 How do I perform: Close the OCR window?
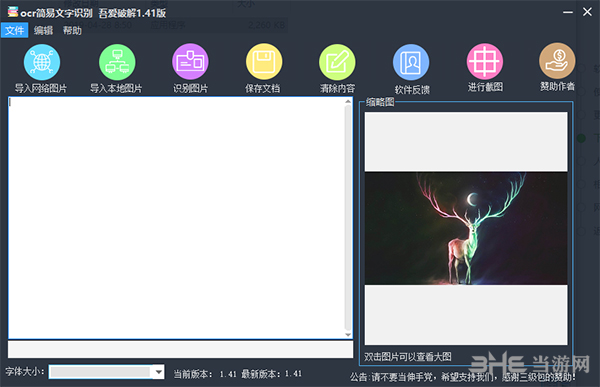click(x=587, y=12)
